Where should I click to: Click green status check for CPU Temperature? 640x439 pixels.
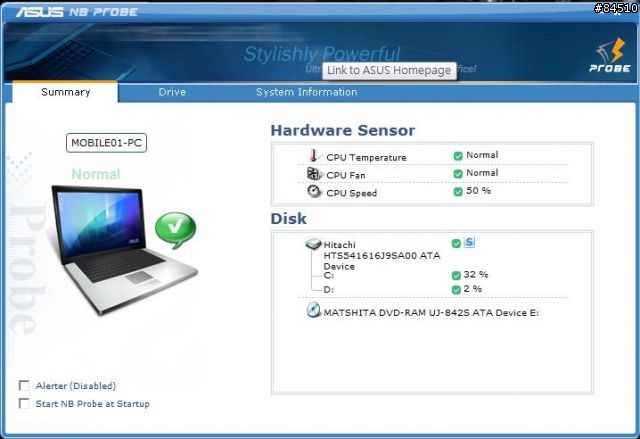(458, 156)
